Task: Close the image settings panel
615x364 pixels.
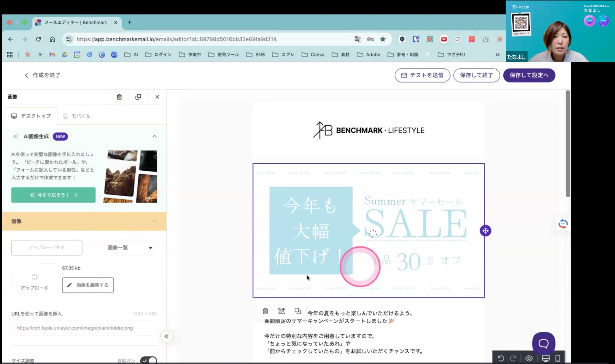Action: [x=157, y=97]
